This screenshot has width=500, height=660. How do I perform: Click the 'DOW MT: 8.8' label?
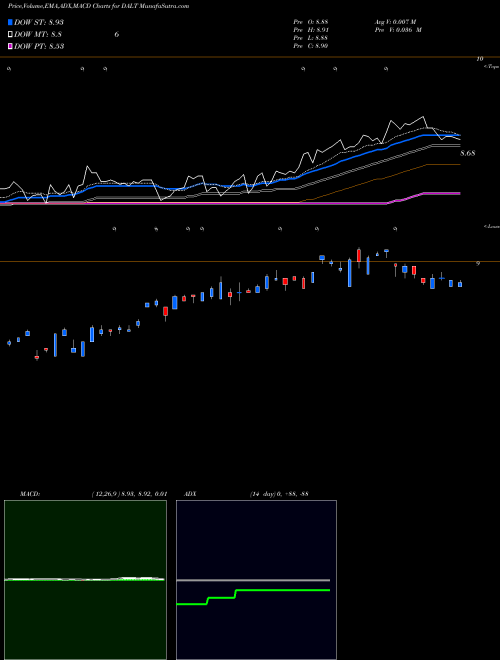(38, 34)
